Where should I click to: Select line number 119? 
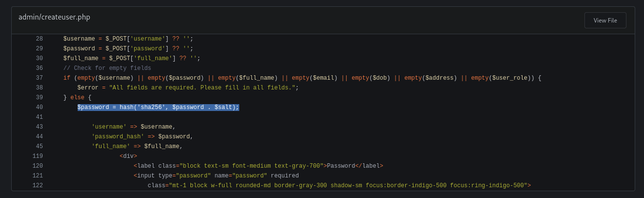pyautogui.click(x=38, y=156)
